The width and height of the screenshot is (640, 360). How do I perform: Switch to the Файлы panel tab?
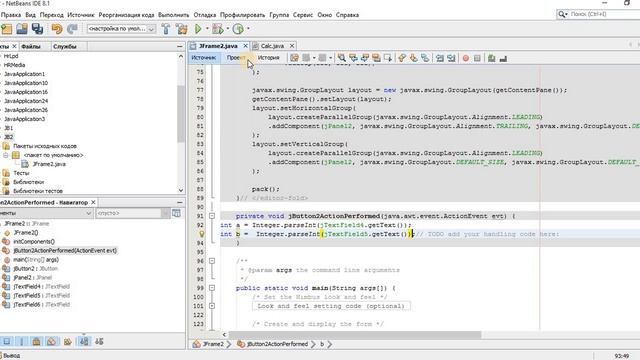tap(31, 47)
